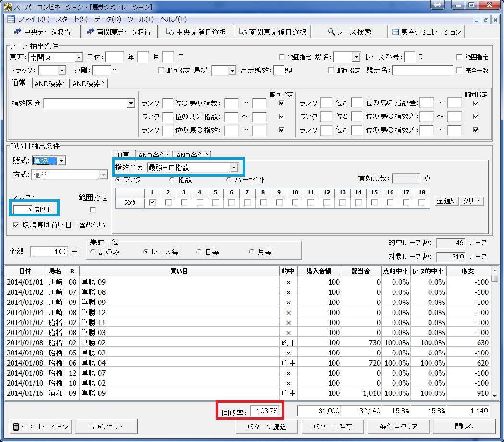The width and height of the screenshot is (504, 442).
Task: Click the calculator icon on シミュレーション button
Action: pyautogui.click(x=16, y=427)
